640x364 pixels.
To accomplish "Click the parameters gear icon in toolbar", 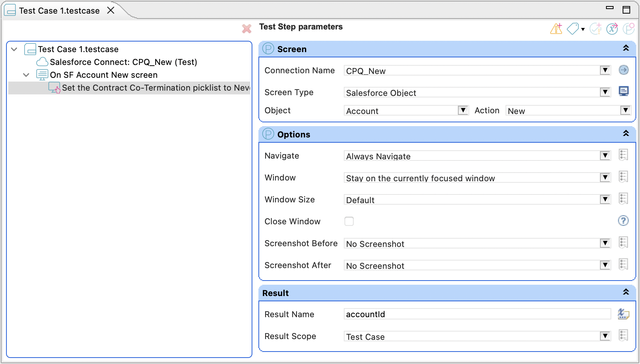I will tap(628, 29).
